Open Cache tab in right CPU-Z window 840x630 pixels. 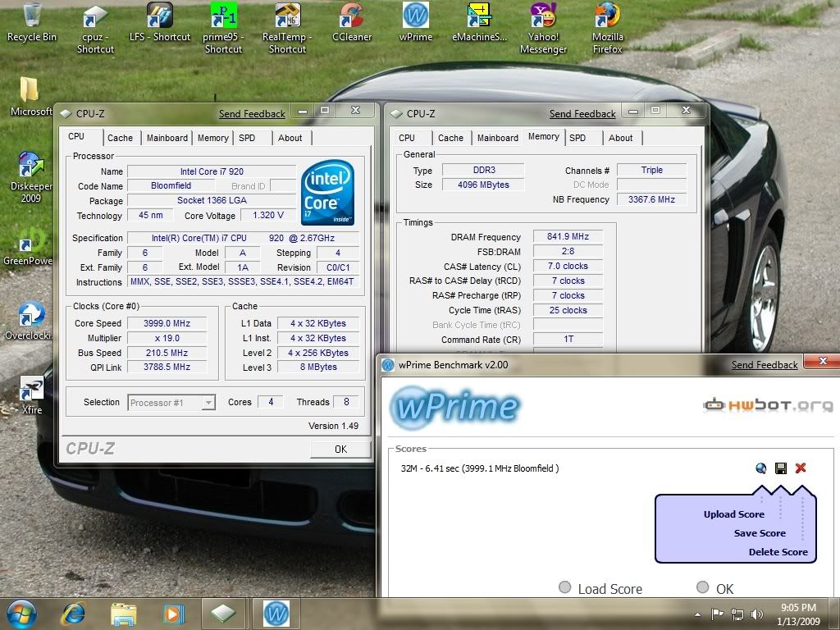450,138
